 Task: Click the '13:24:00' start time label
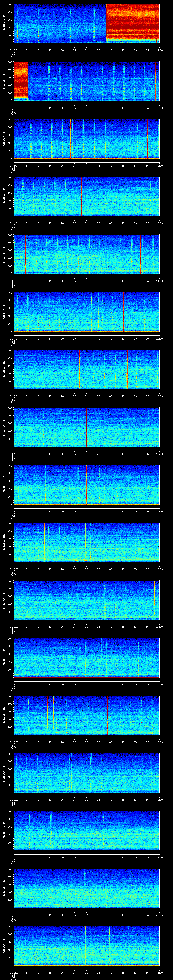click(13, 511)
